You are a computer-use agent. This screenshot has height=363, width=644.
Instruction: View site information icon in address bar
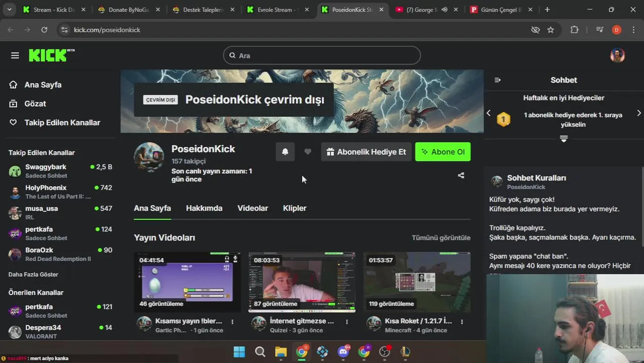[x=64, y=30]
